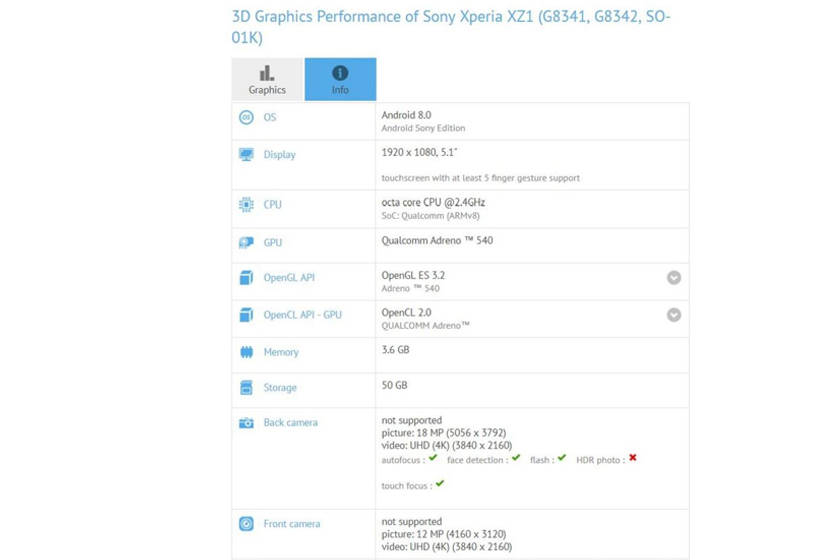The width and height of the screenshot is (840, 560).
Task: Open the Sony Xperia XZ1 page title link
Action: 451,27
